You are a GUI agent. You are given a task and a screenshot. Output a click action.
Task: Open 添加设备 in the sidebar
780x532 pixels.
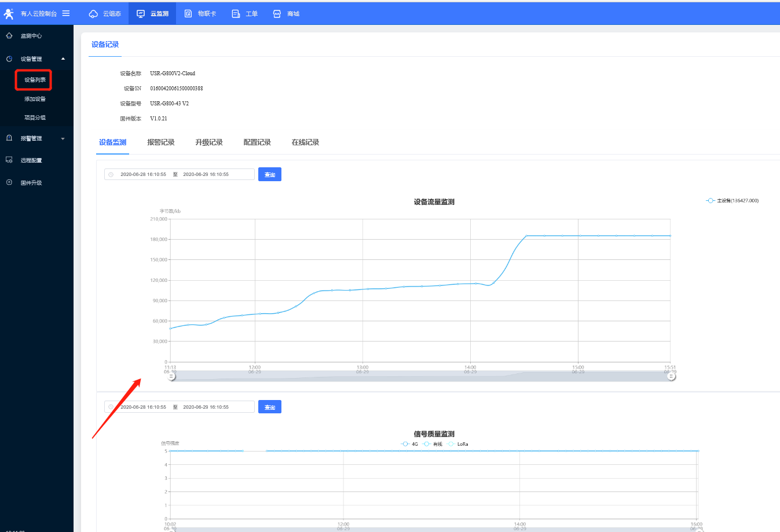coord(35,99)
